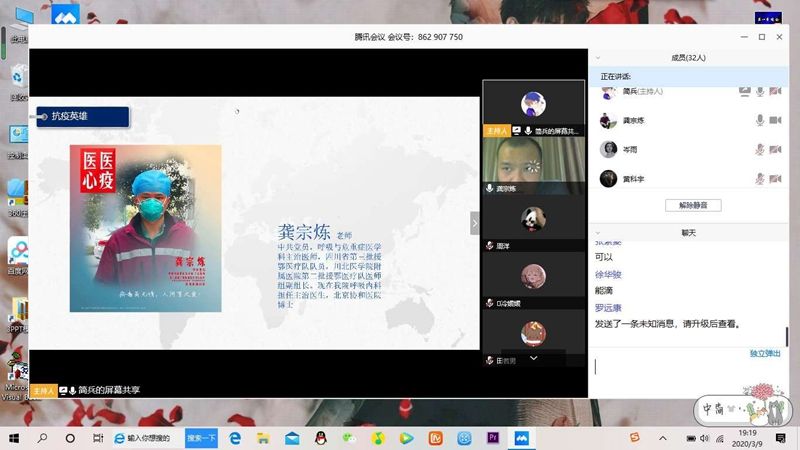Select 龚宗炼's video thumbnail
This screenshot has height=450, width=800.
click(x=533, y=163)
